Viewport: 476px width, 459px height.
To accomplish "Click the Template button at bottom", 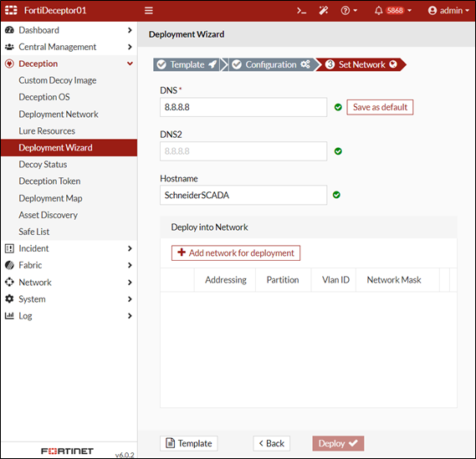I will [x=188, y=443].
